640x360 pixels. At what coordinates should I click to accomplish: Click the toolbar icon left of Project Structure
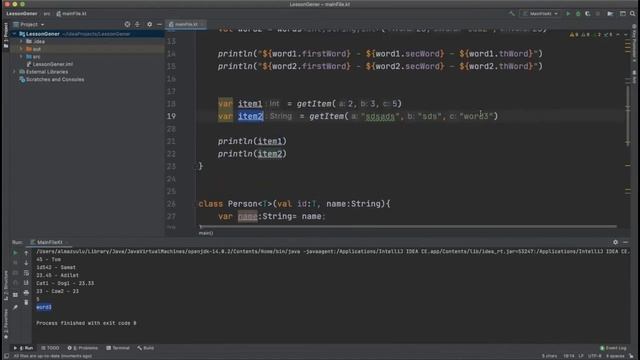tap(610, 13)
